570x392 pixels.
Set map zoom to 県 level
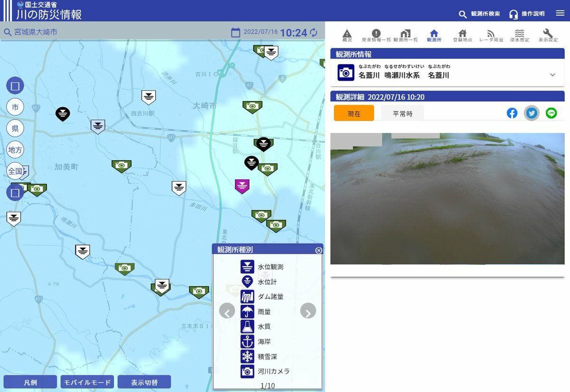tap(15, 129)
